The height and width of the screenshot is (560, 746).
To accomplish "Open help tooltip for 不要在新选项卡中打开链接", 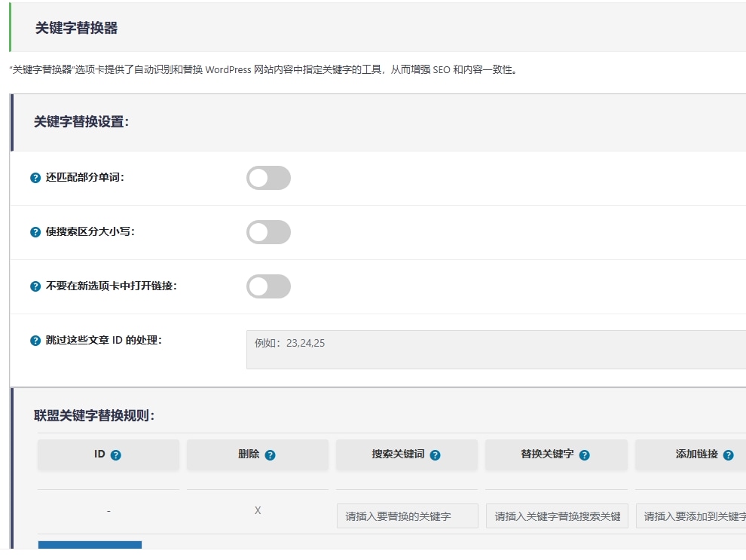I will coord(34,286).
